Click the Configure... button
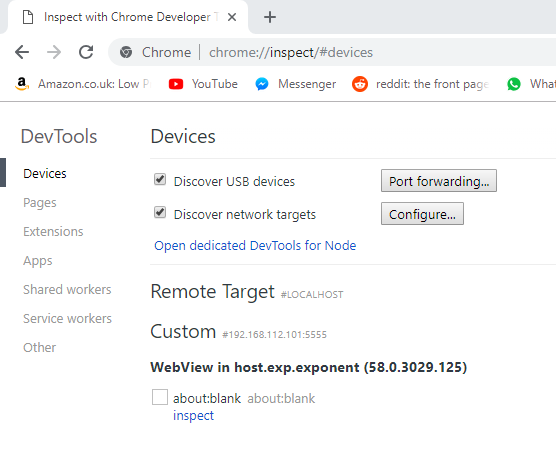The image size is (556, 463). point(422,214)
